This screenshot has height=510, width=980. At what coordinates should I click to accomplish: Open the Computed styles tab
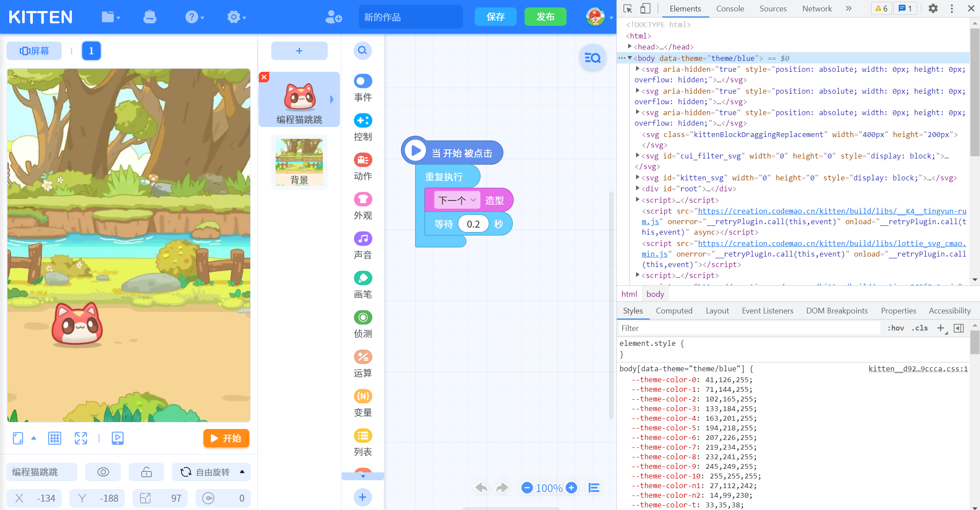(674, 311)
